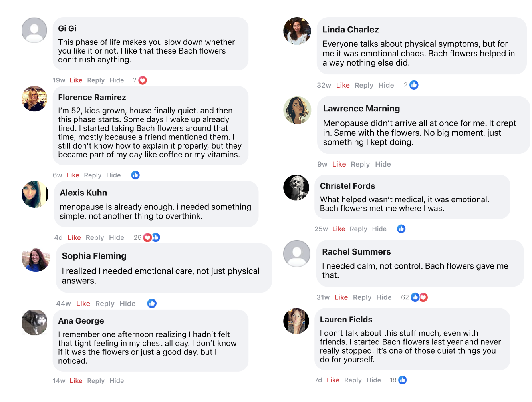Open Lawrence Marning's profile picture
The width and height of the screenshot is (532, 402).
[297, 110]
